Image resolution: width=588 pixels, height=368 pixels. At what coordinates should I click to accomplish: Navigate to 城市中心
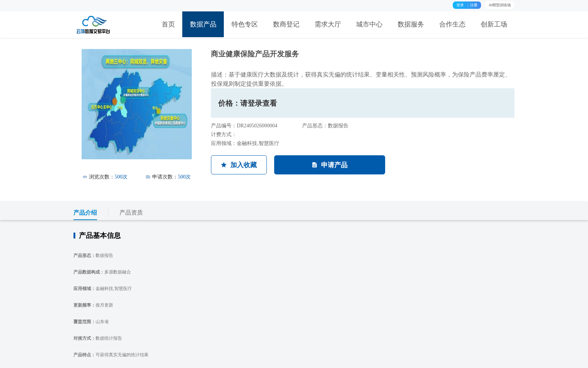point(369,24)
